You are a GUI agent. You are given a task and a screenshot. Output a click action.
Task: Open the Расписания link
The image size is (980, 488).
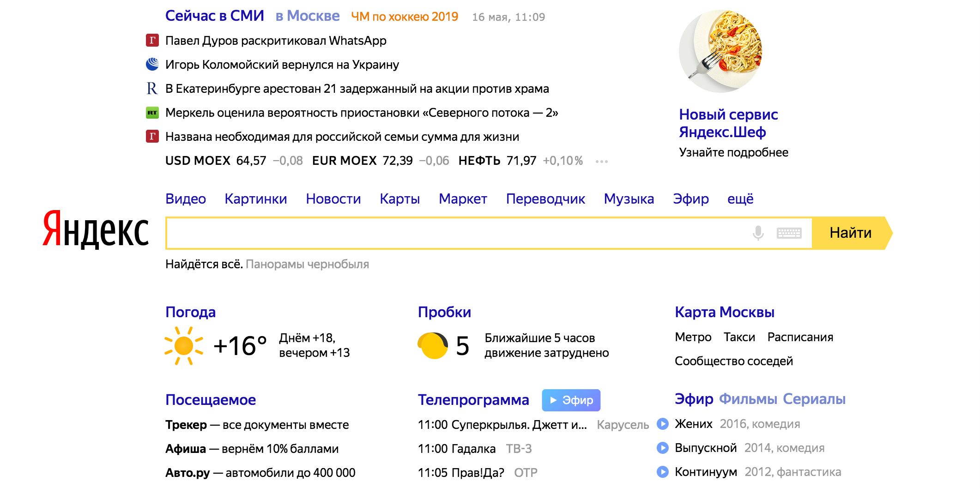click(800, 337)
